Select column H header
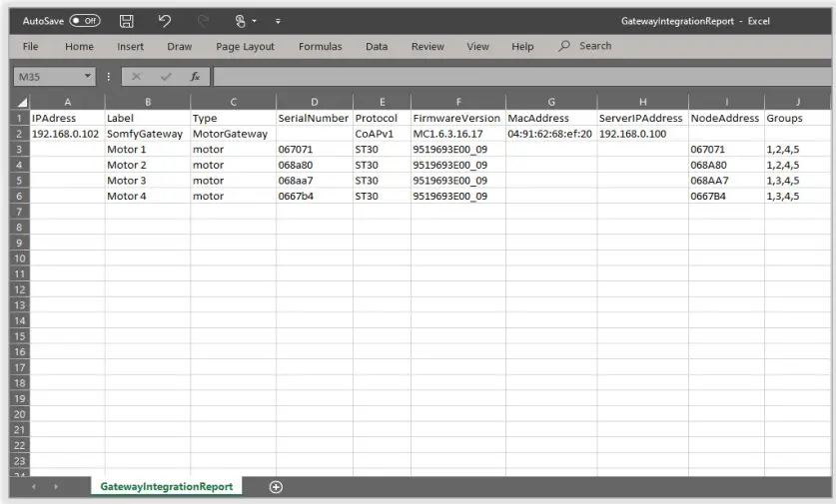 [x=642, y=102]
